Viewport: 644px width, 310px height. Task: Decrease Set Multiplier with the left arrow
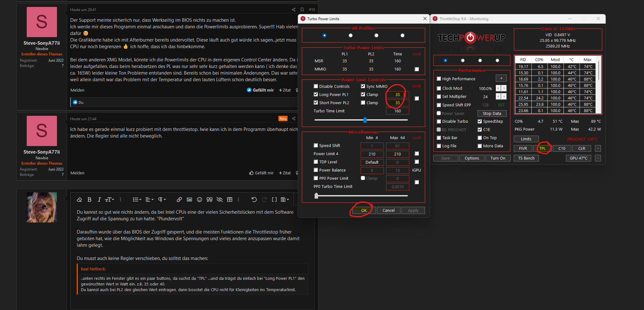(498, 97)
